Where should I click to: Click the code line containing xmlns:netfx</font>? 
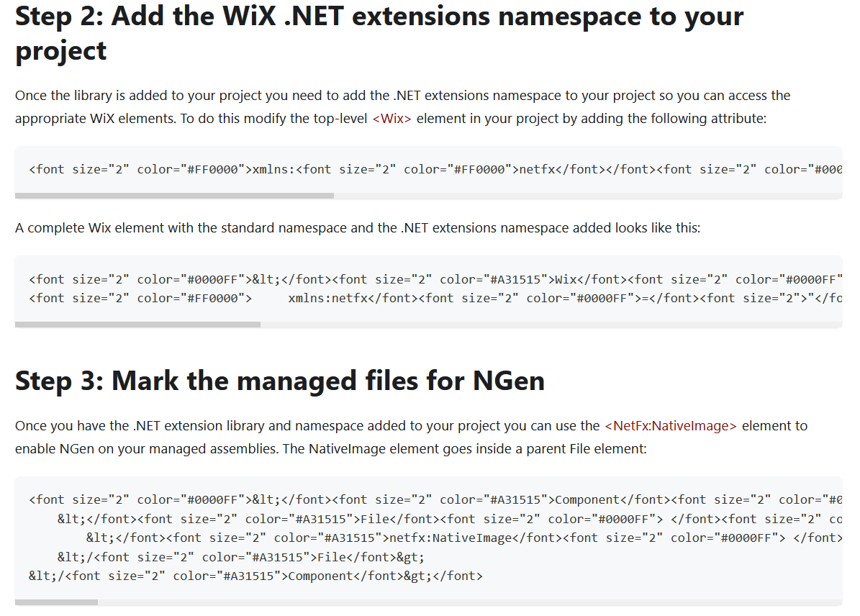(x=435, y=299)
